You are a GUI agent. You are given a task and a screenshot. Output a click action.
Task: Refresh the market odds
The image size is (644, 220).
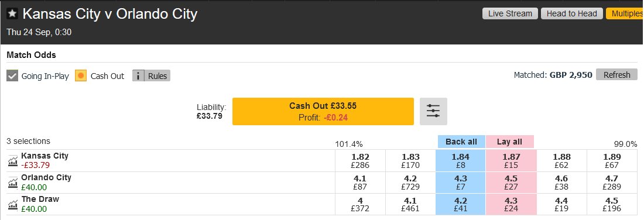point(616,75)
